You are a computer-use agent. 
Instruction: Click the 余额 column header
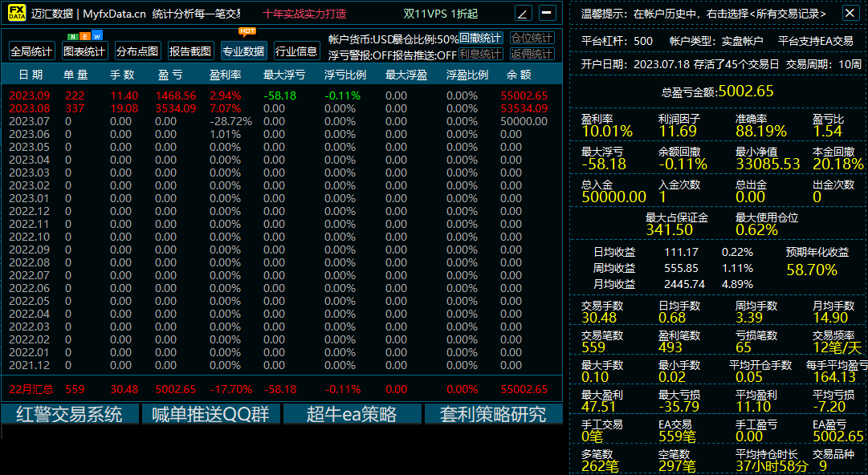[x=519, y=75]
